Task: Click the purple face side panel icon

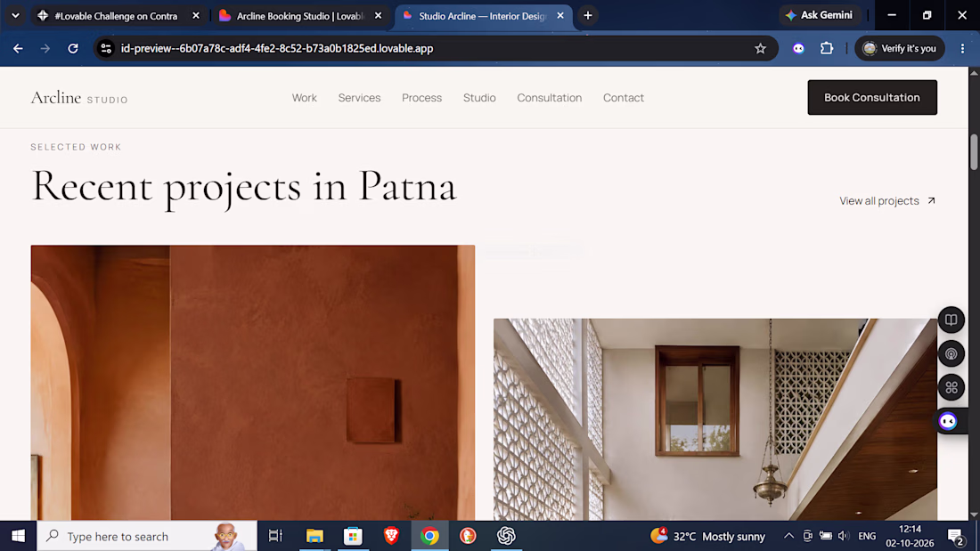Action: tap(948, 421)
